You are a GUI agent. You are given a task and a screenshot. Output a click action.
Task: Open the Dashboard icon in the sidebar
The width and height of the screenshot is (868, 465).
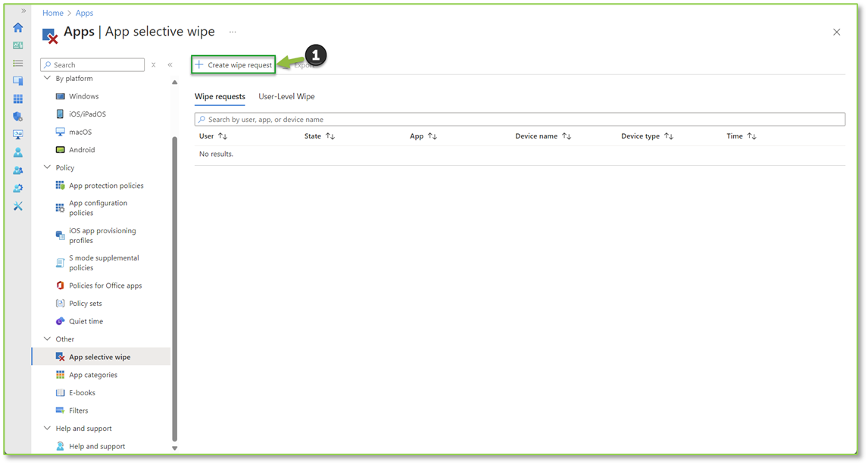pos(18,45)
